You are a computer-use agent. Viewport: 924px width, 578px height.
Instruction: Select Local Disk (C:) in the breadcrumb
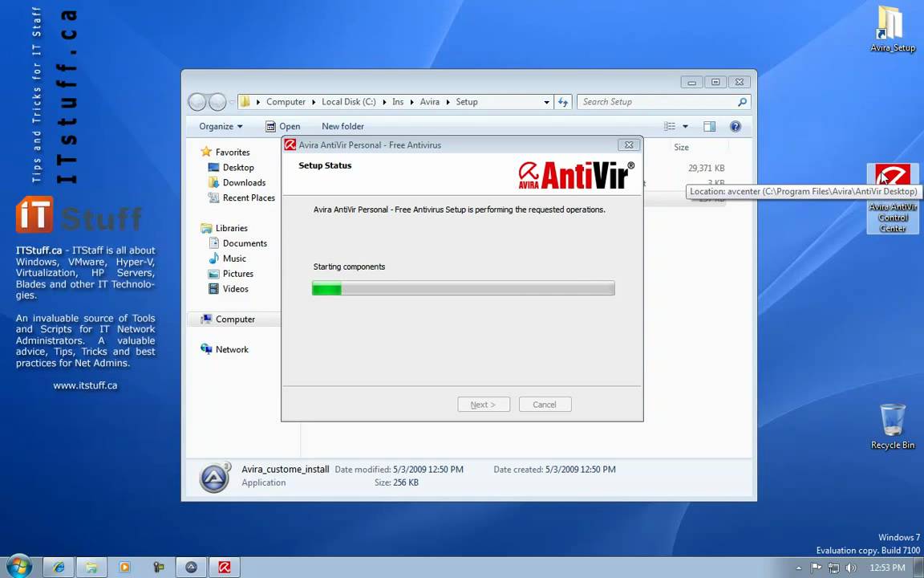(348, 102)
